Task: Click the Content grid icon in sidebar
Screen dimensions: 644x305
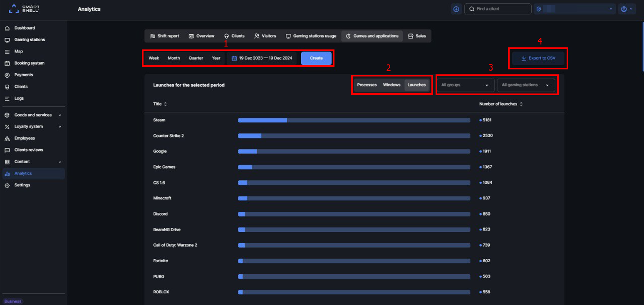Action: 7,162
